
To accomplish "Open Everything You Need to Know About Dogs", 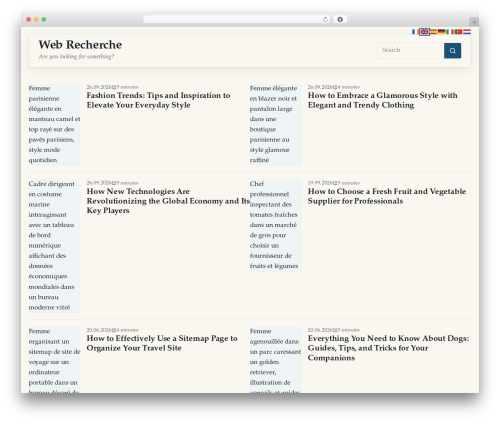I will [388, 348].
